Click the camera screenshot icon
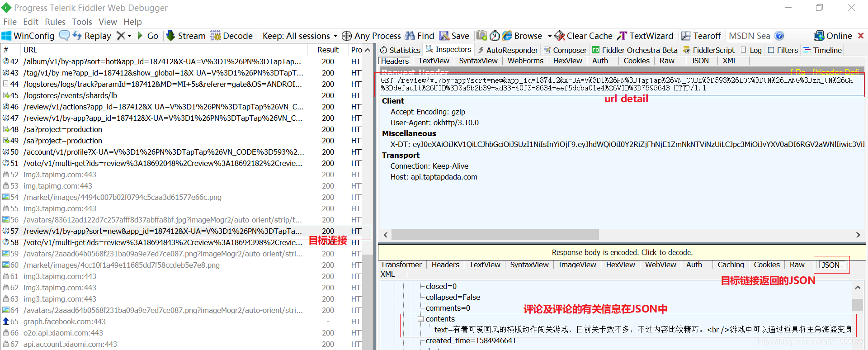The height and width of the screenshot is (350, 868). [x=481, y=36]
